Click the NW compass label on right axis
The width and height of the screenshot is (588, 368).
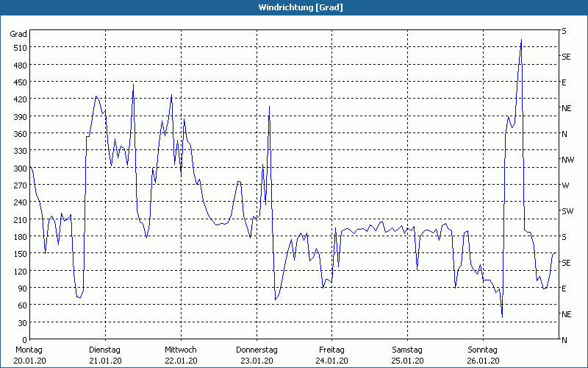click(x=567, y=160)
